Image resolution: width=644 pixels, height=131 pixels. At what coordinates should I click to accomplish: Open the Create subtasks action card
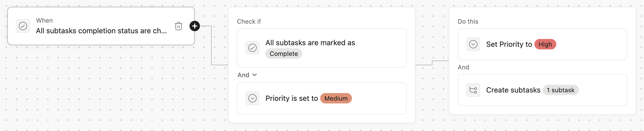(x=542, y=90)
